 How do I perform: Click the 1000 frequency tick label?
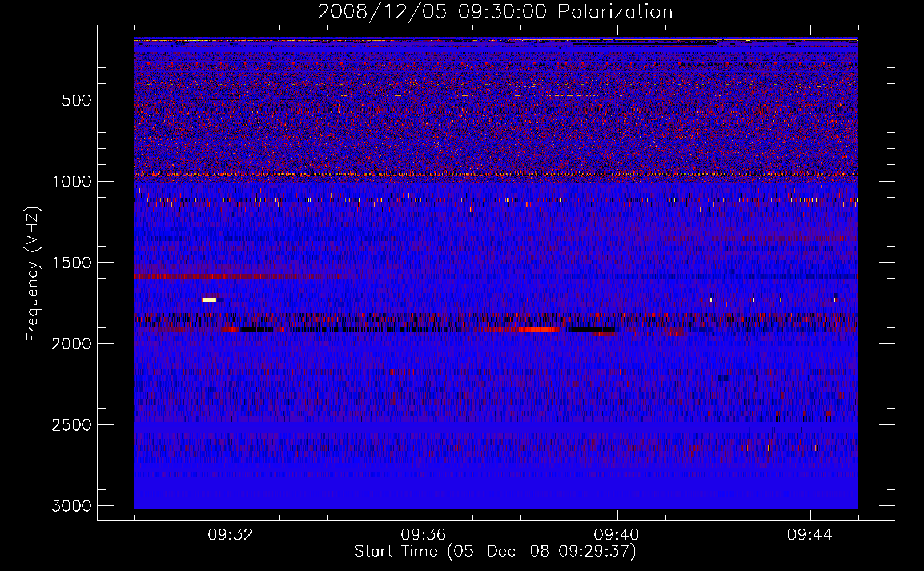[71, 182]
